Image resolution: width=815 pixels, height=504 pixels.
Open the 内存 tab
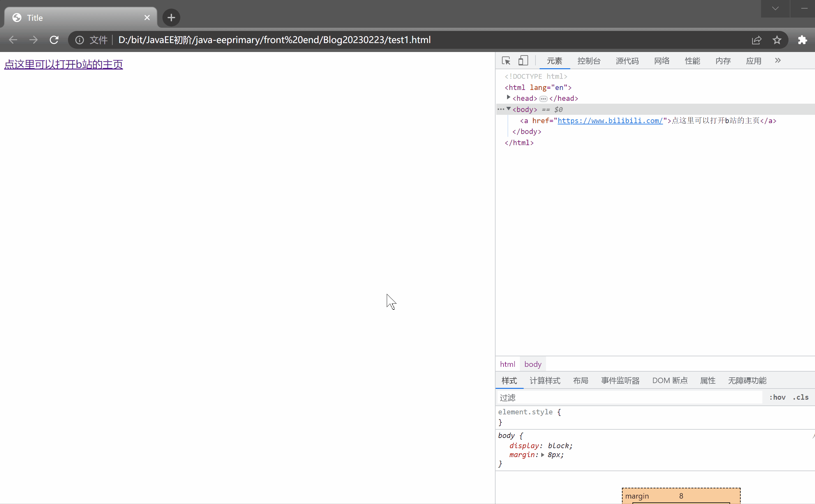(723, 61)
